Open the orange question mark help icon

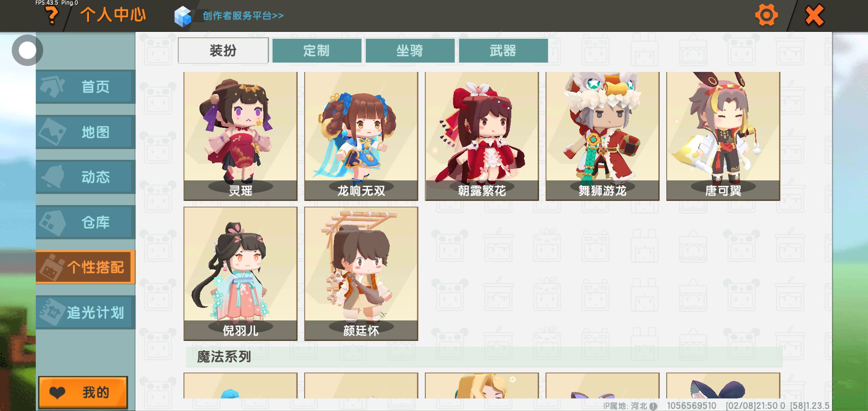click(52, 15)
